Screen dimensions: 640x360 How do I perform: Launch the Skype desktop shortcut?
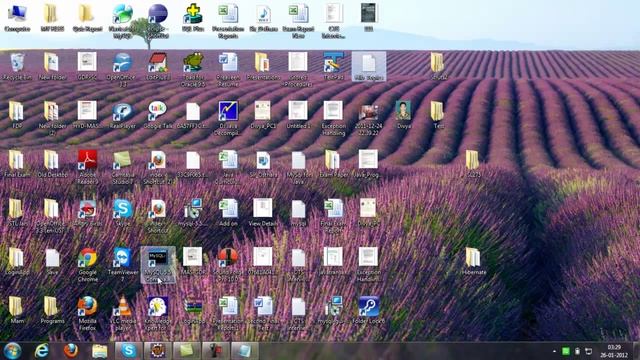122,213
